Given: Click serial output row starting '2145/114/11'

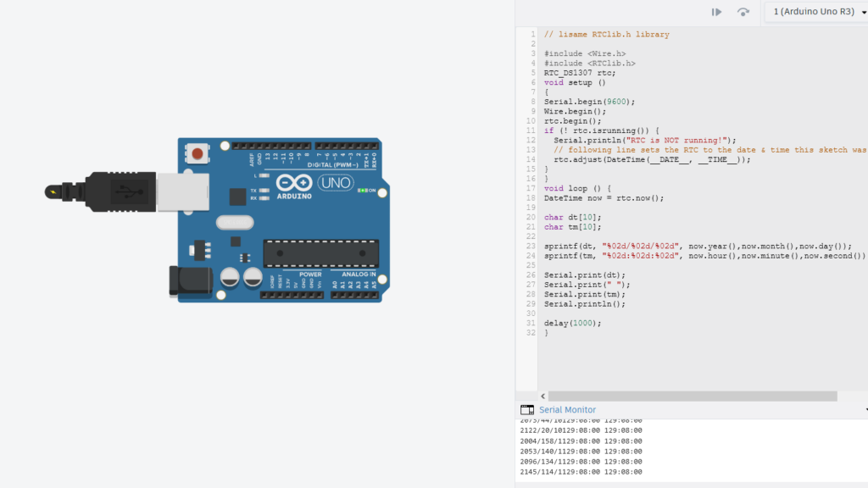Looking at the screenshot, I should (x=581, y=472).
